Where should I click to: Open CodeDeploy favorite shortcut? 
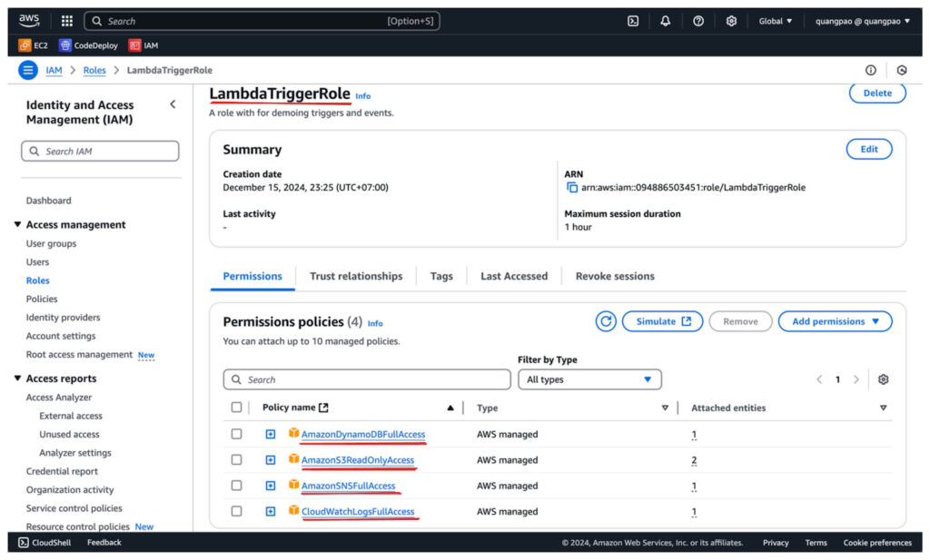pos(88,45)
